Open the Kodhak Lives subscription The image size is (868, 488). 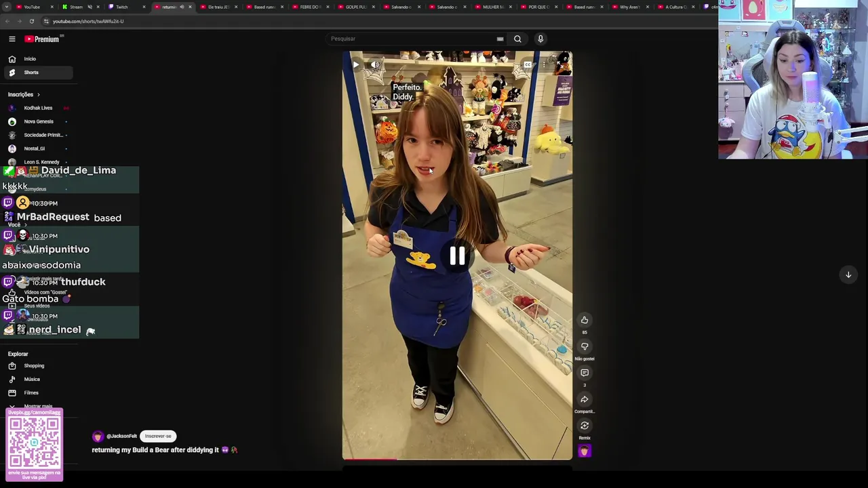coord(38,108)
